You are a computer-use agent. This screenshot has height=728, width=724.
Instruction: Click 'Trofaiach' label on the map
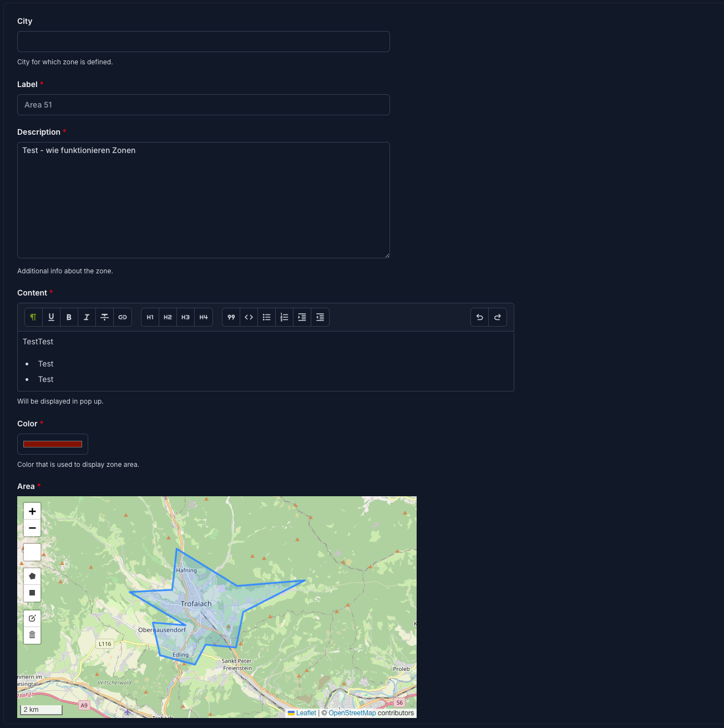point(196,604)
